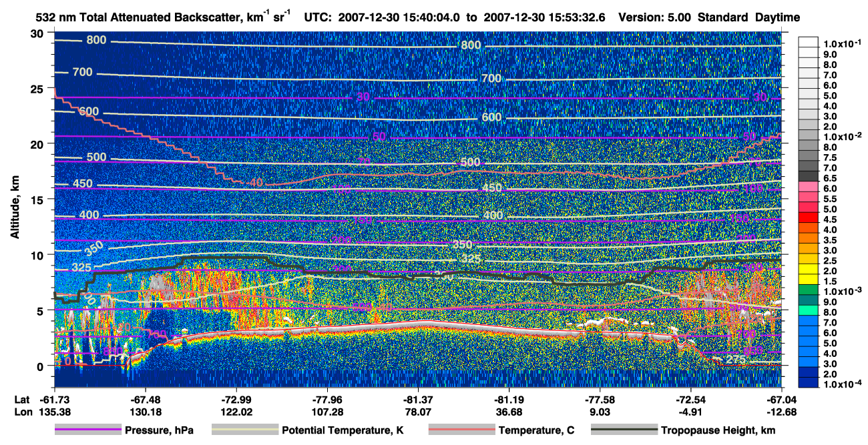Pick the darkest gray colorbar swatch above 6.5
The height and width of the screenshot is (445, 868).
pyautogui.click(x=809, y=176)
